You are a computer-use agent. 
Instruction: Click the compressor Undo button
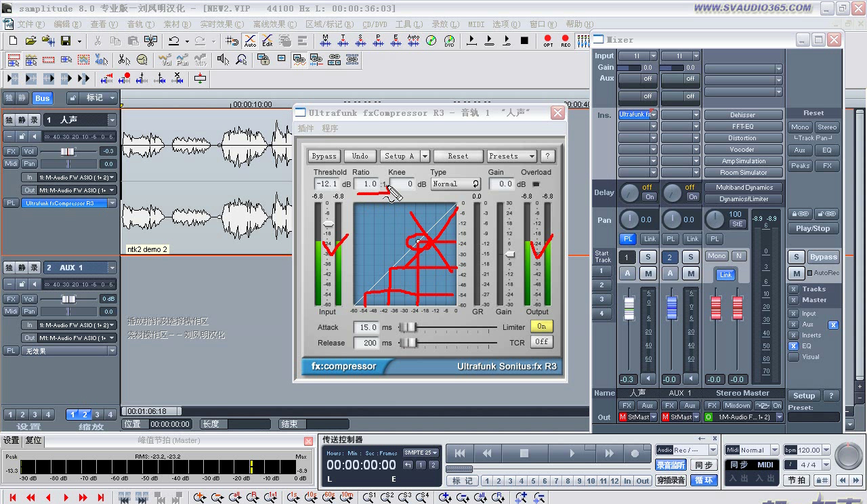pos(360,156)
